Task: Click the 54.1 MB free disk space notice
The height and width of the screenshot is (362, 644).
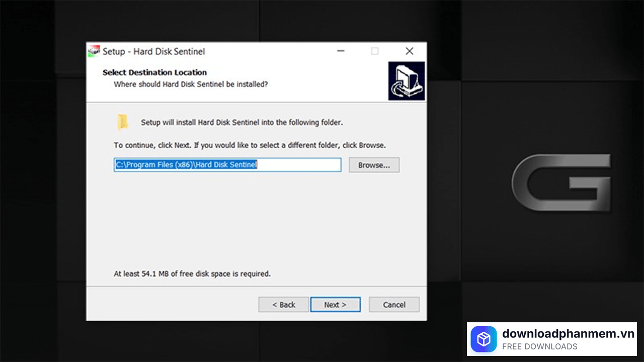Action: (192, 274)
